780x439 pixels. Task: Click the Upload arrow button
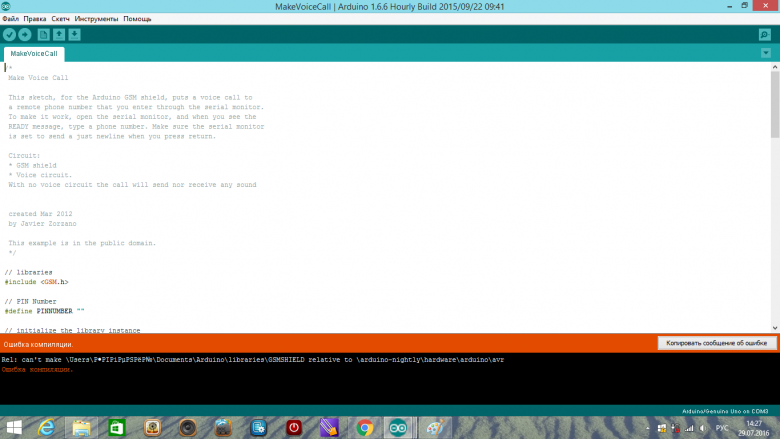(24, 34)
